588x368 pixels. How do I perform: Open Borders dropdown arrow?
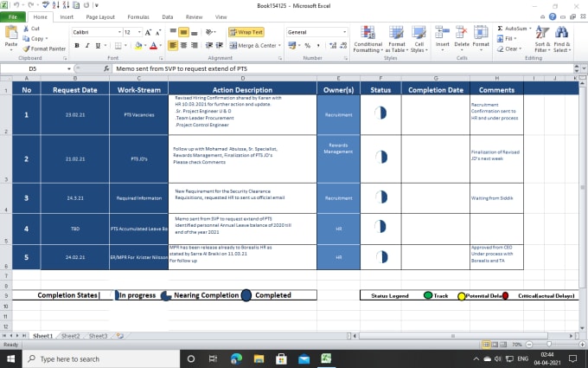pyautogui.click(x=125, y=45)
